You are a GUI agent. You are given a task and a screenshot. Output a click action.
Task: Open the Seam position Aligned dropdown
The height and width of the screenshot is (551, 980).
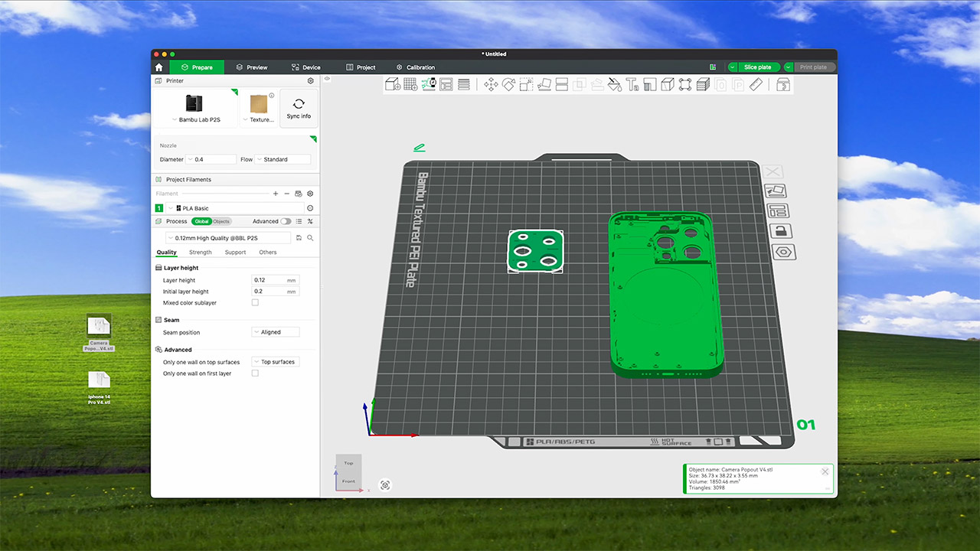point(276,332)
